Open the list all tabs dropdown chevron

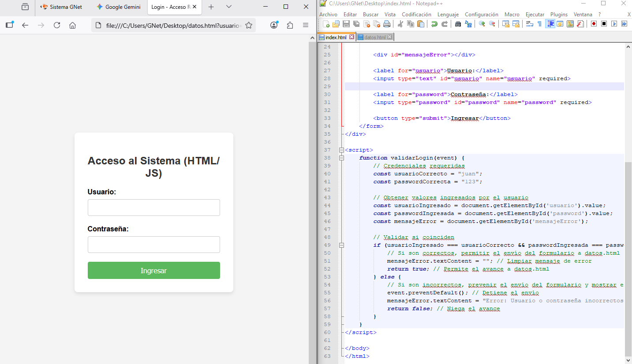[228, 7]
